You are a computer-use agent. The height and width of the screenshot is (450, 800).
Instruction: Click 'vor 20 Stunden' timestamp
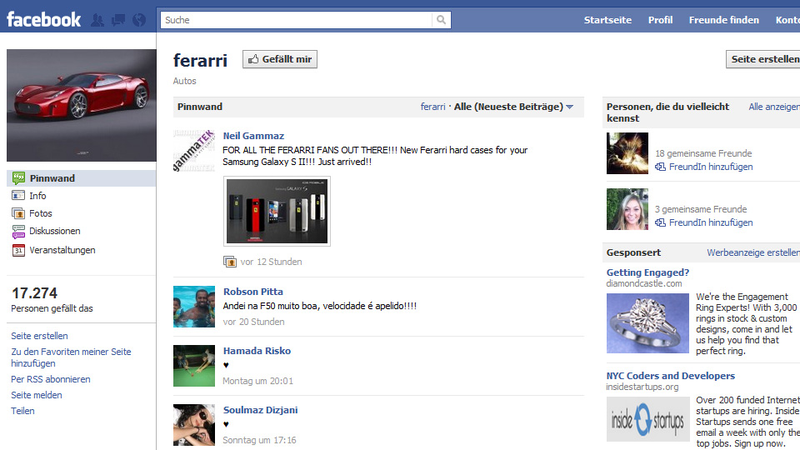[254, 322]
